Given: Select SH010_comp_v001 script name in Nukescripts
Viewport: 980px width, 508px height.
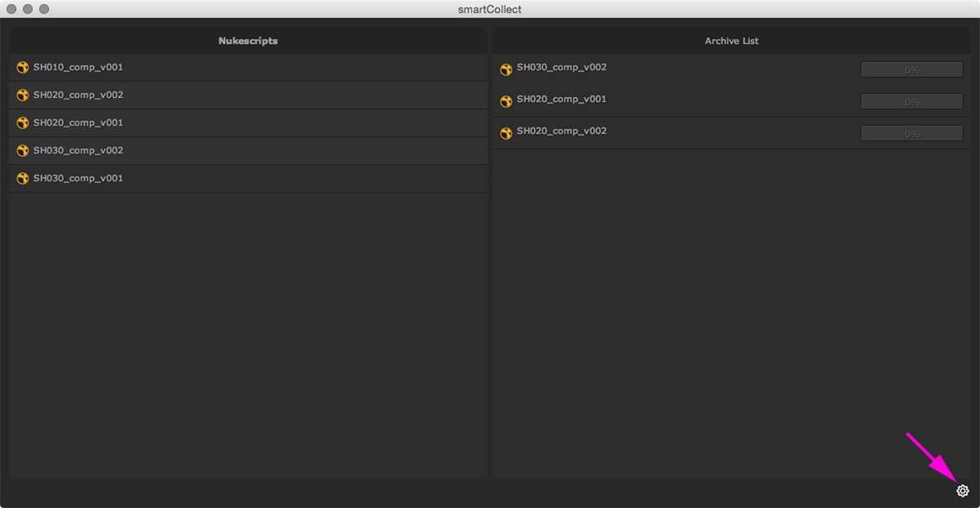Looking at the screenshot, I should pos(78,68).
